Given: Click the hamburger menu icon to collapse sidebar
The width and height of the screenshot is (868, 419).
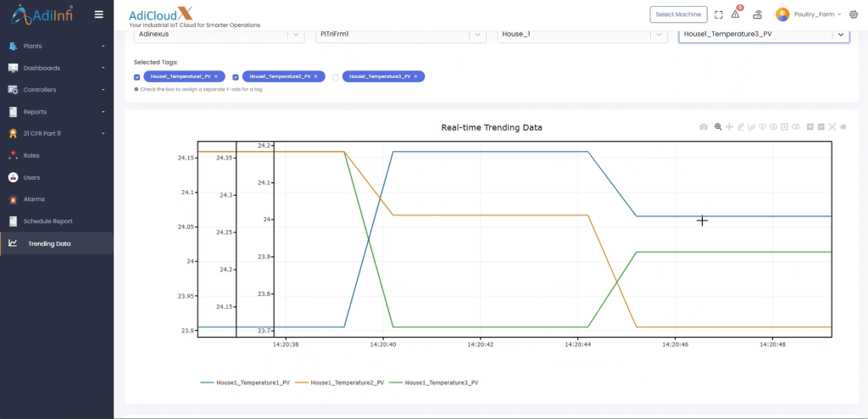Looking at the screenshot, I should click(99, 14).
